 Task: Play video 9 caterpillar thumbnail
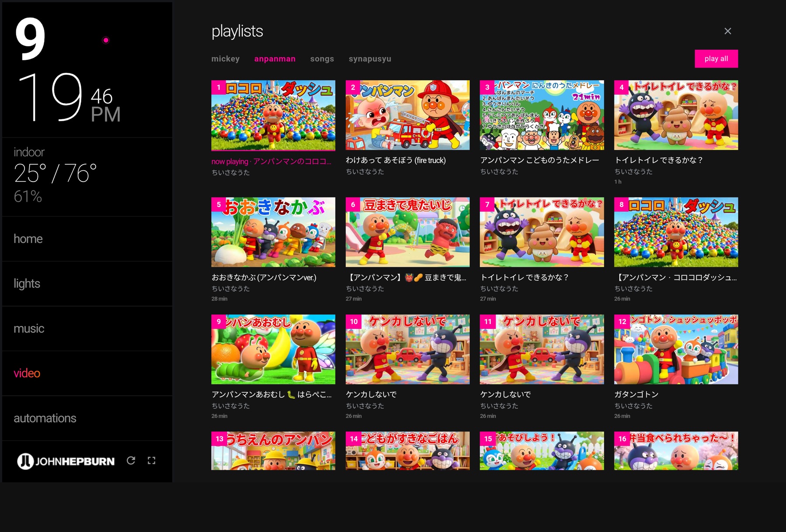(273, 349)
